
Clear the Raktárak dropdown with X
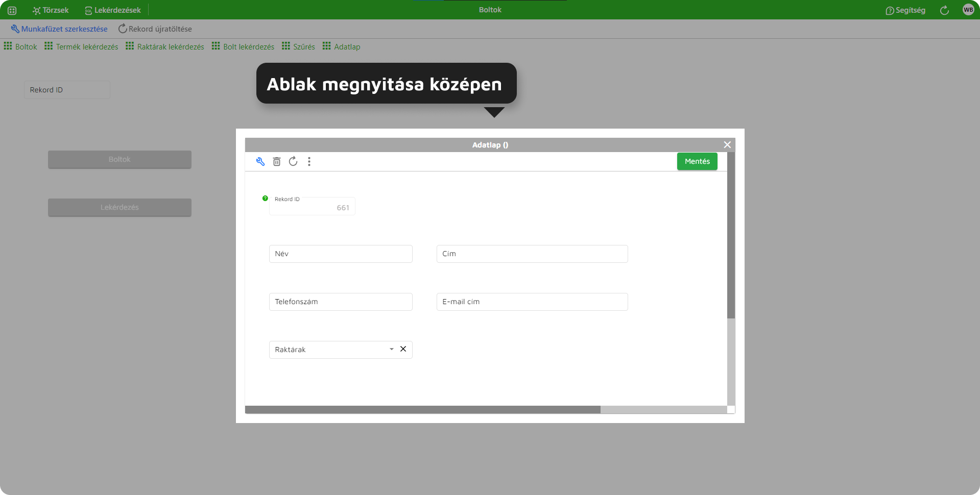403,349
